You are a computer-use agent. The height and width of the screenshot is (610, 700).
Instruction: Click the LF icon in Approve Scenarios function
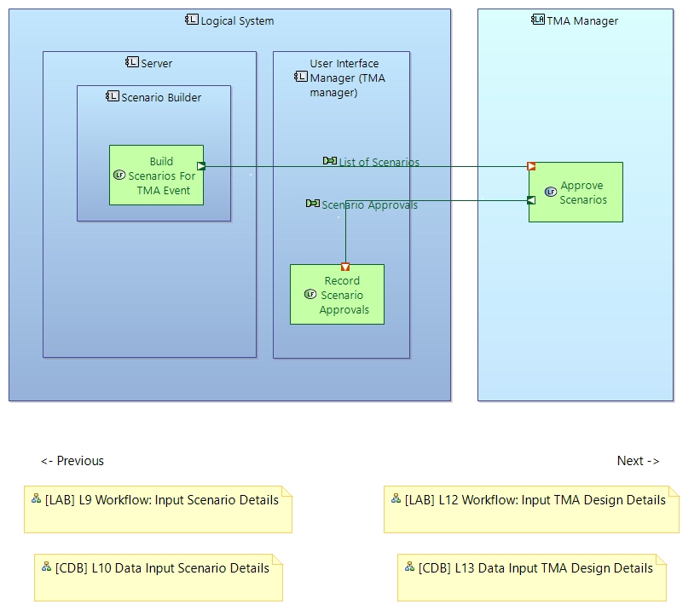pyautogui.click(x=551, y=192)
